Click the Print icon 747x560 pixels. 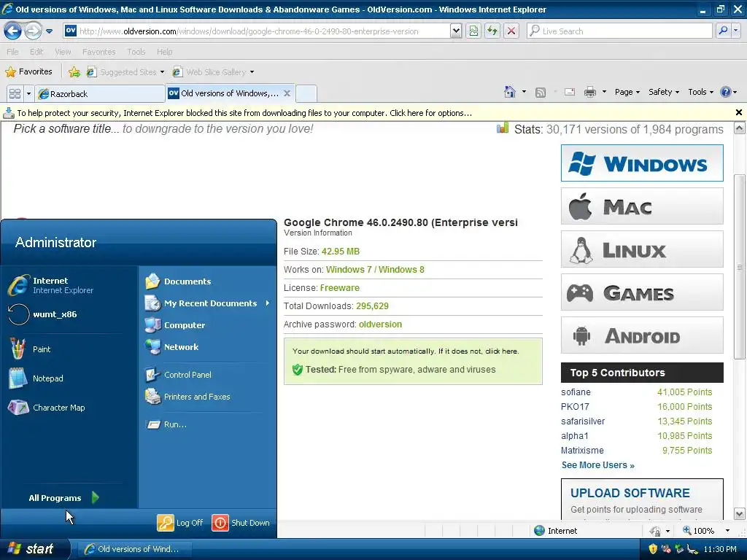click(x=589, y=92)
